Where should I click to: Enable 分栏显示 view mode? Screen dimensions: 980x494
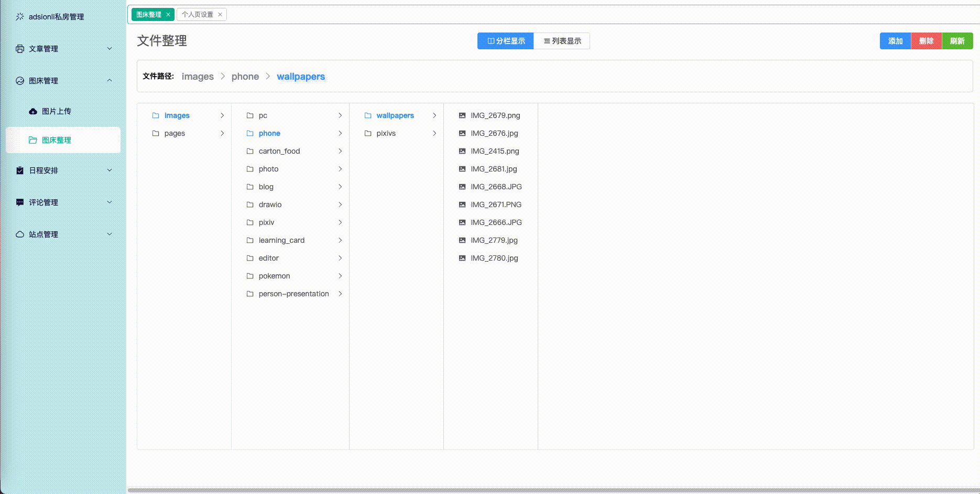pos(505,41)
